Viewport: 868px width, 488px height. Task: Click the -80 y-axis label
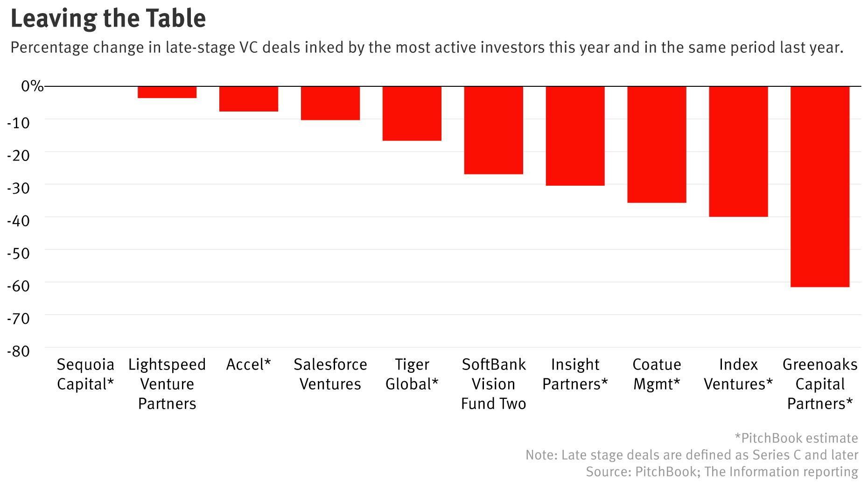[x=18, y=351]
